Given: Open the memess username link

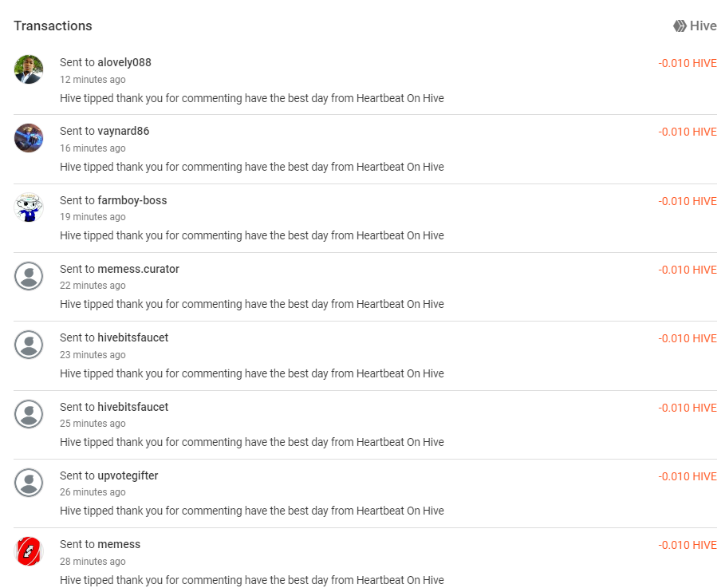Looking at the screenshot, I should coord(119,544).
